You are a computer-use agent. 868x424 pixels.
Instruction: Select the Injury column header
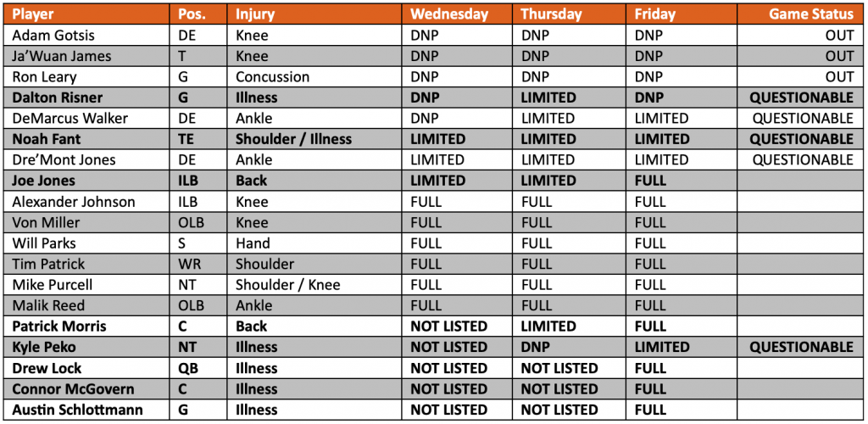254,14
